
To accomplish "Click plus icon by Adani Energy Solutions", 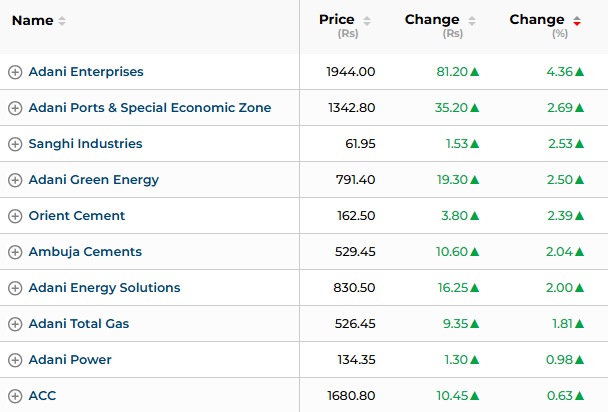I will pyautogui.click(x=15, y=288).
